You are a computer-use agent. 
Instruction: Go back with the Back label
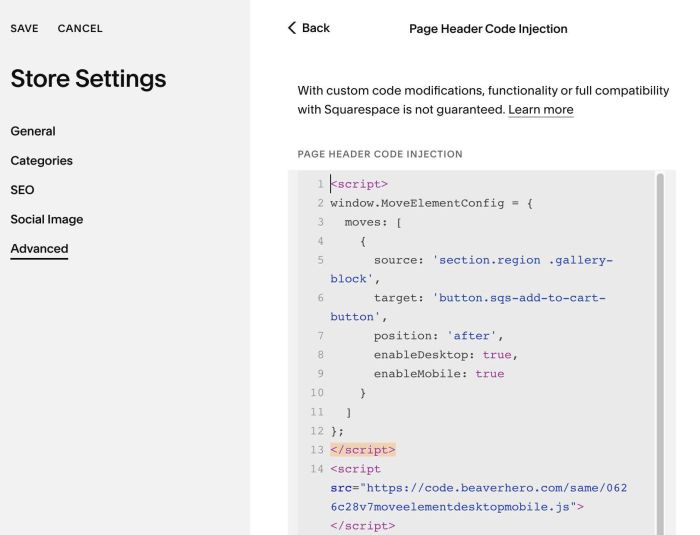click(316, 28)
